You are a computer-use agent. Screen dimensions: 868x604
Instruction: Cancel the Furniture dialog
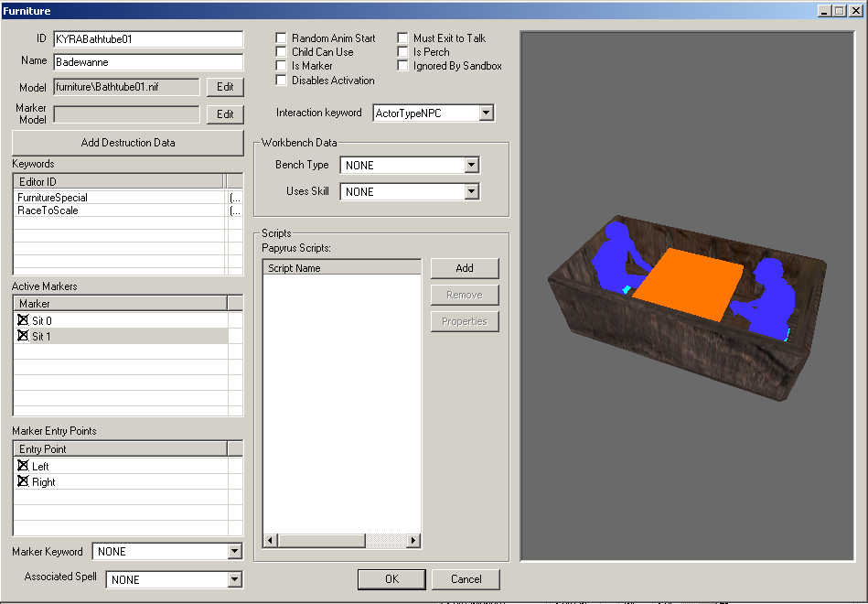(466, 579)
